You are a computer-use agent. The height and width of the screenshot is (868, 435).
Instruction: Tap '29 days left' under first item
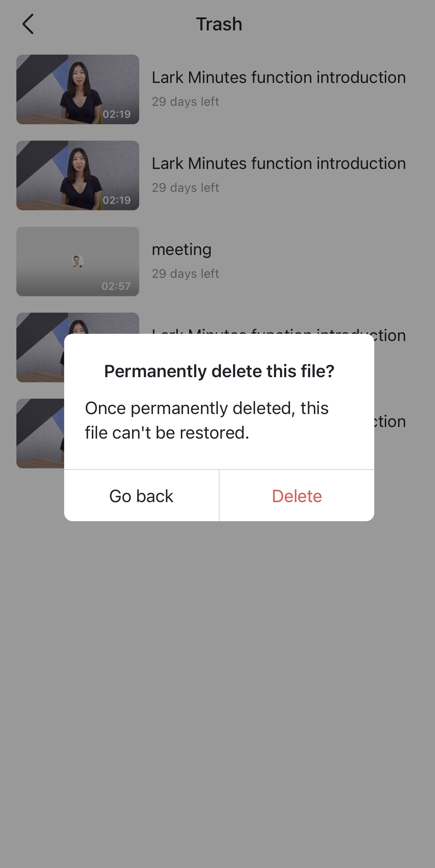[185, 101]
